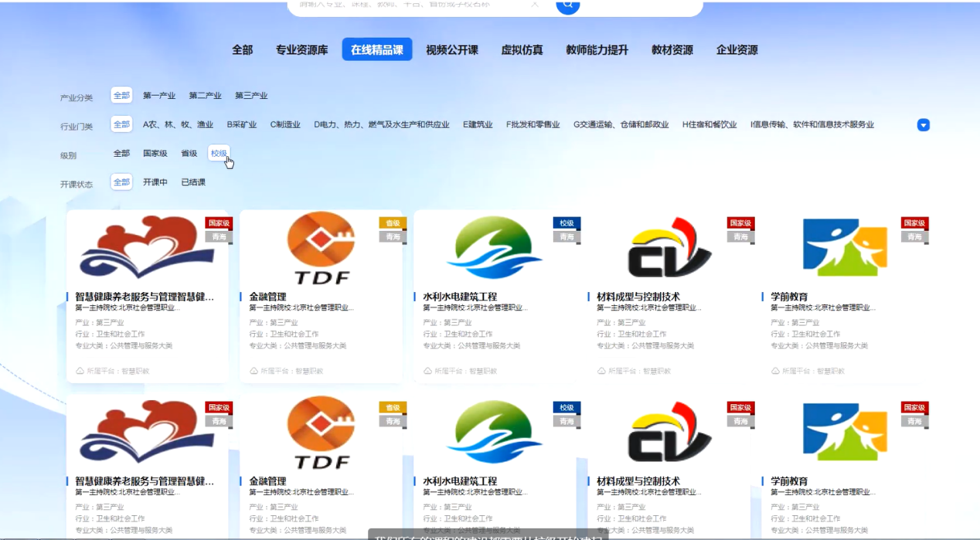The width and height of the screenshot is (980, 540).
Task: Filter industry by A农、林、牧、渔业
Action: pos(179,124)
